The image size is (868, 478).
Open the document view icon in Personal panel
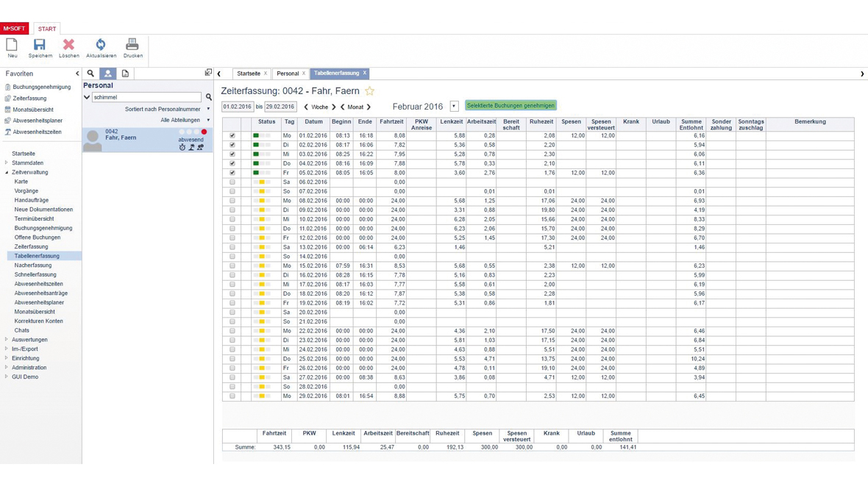(125, 74)
